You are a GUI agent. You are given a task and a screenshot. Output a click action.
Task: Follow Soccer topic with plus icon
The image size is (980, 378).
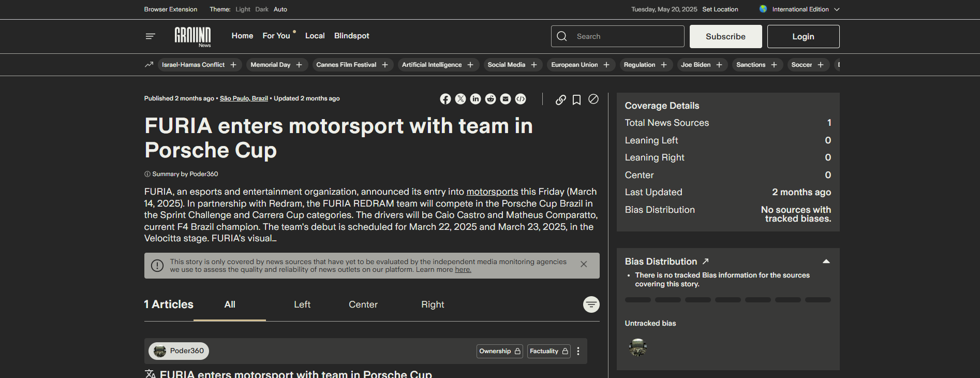pos(821,65)
